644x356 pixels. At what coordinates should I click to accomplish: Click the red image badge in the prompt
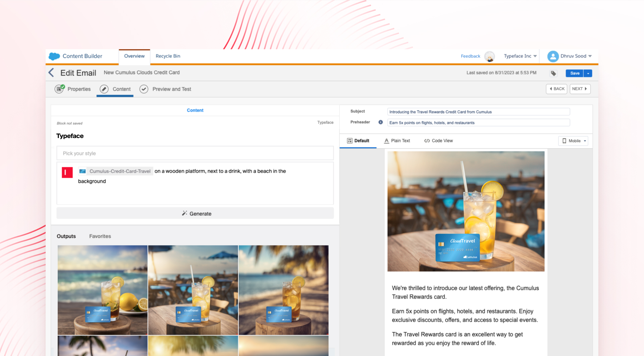click(67, 172)
